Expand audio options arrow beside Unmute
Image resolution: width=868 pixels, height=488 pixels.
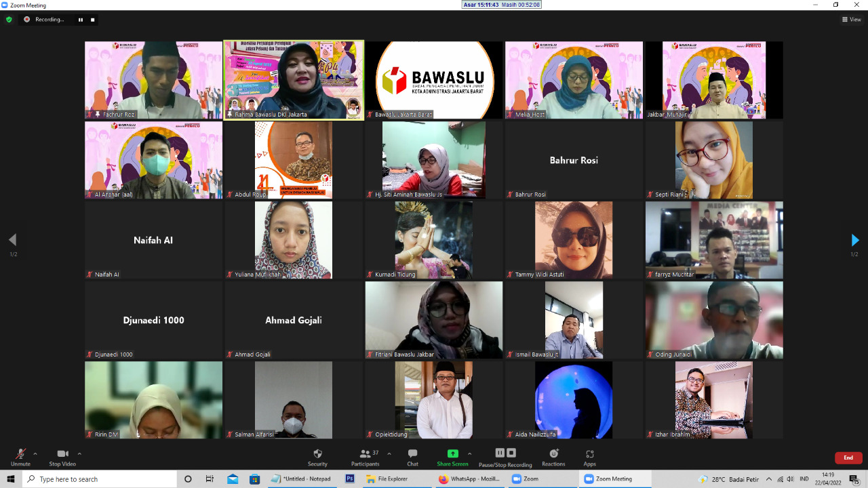[x=35, y=453]
